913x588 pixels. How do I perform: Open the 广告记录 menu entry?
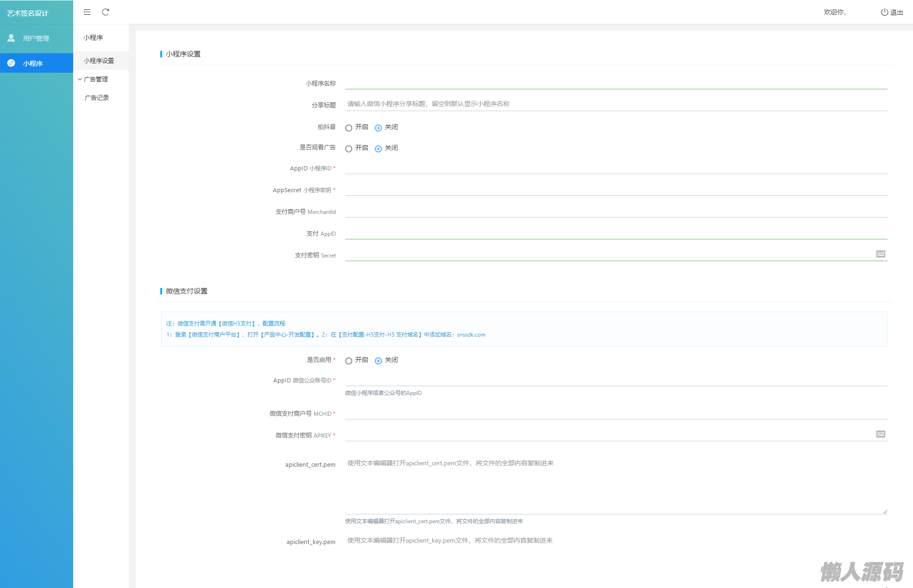click(x=97, y=98)
